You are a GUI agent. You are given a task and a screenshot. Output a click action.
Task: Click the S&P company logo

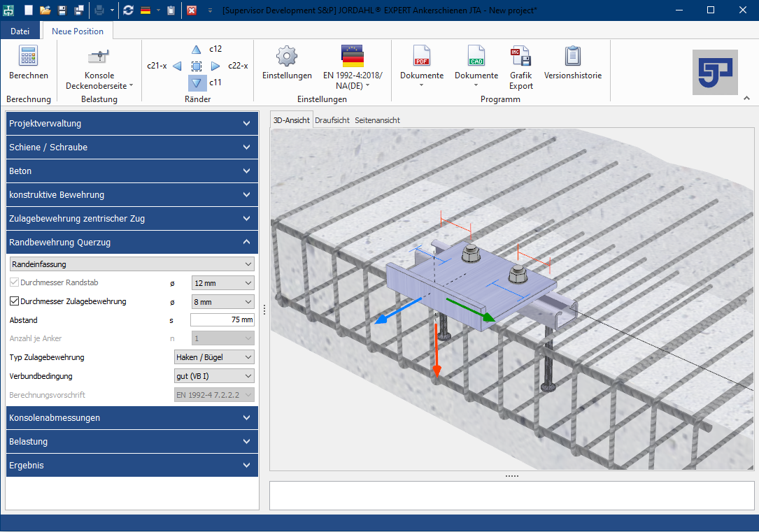tap(715, 72)
